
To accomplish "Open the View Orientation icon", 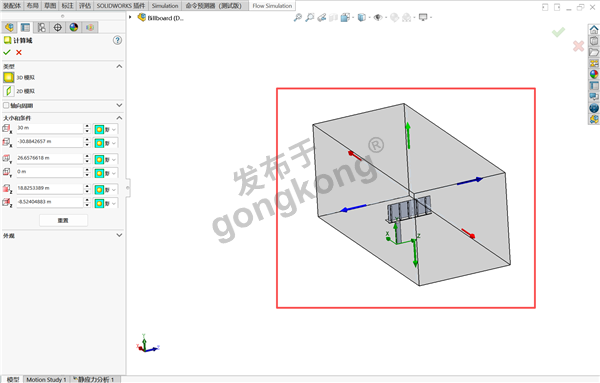I will (346, 18).
